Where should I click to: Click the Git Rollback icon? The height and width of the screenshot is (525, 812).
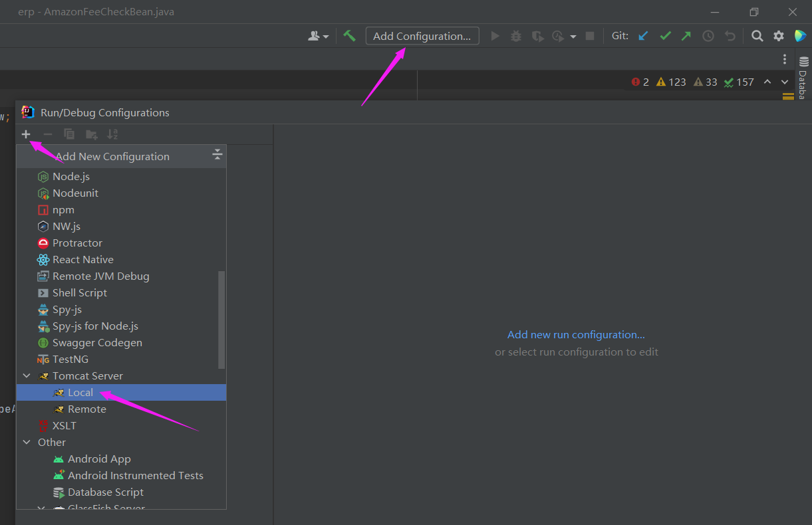(x=730, y=36)
